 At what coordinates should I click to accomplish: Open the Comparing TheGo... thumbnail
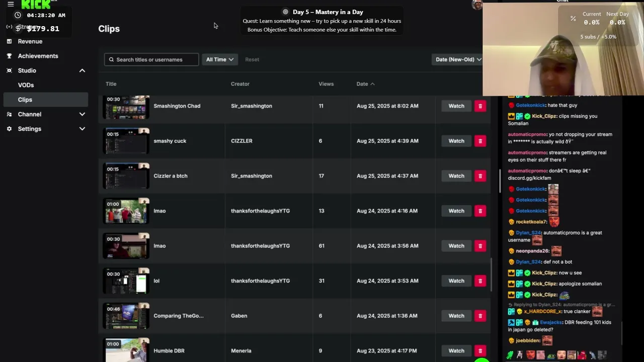tap(126, 316)
